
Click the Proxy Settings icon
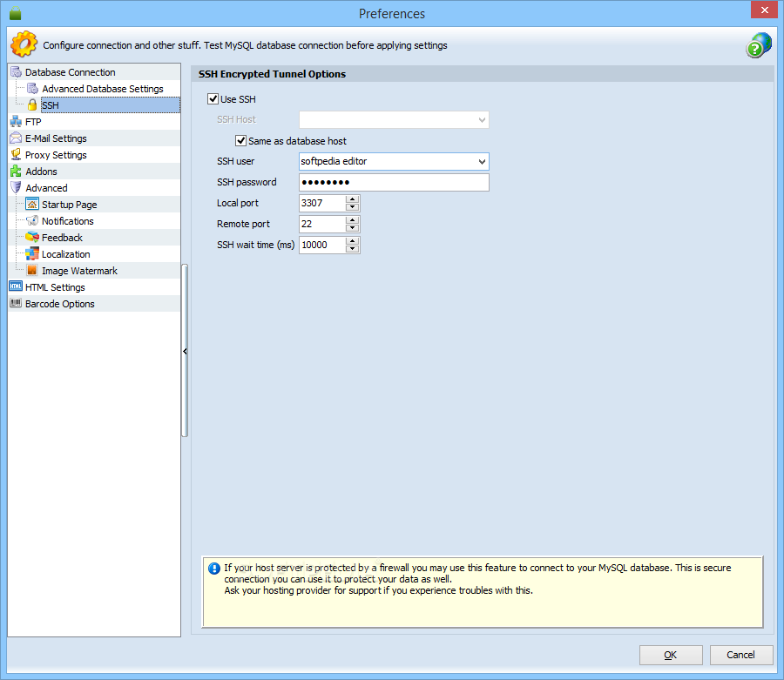tap(16, 154)
